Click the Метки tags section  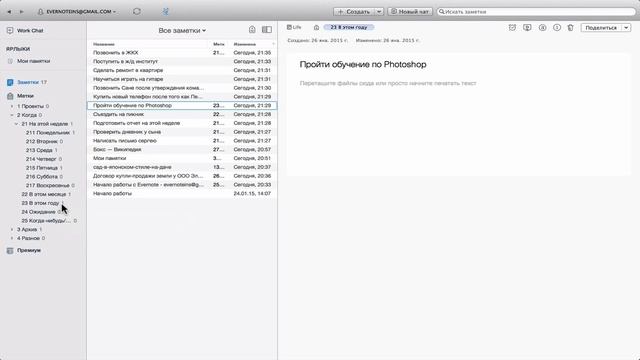pyautogui.click(x=25, y=96)
